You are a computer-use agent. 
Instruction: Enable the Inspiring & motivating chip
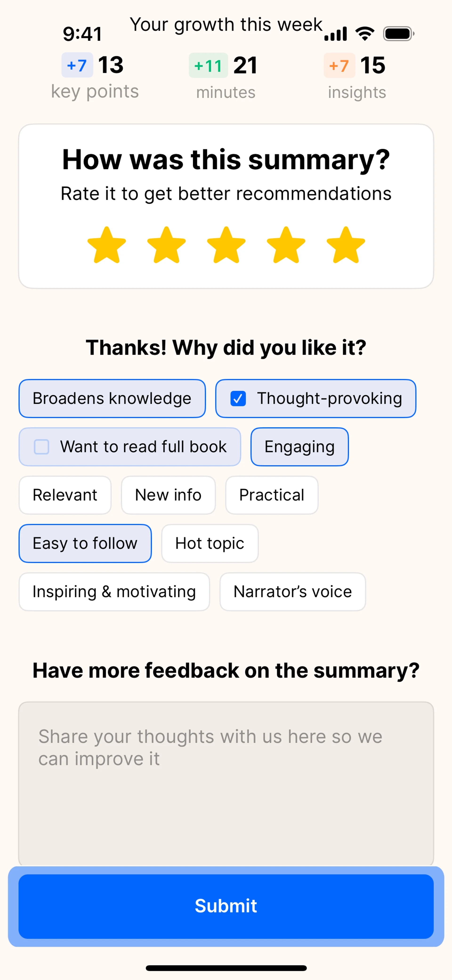pyautogui.click(x=114, y=591)
